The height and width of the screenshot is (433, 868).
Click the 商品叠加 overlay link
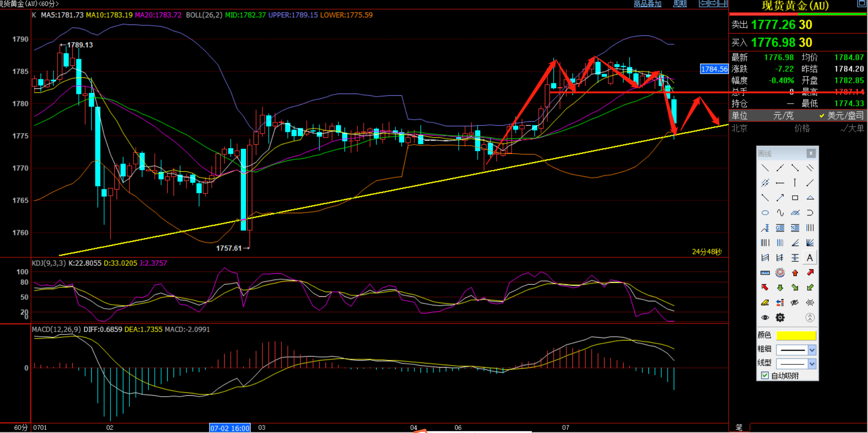pos(647,4)
